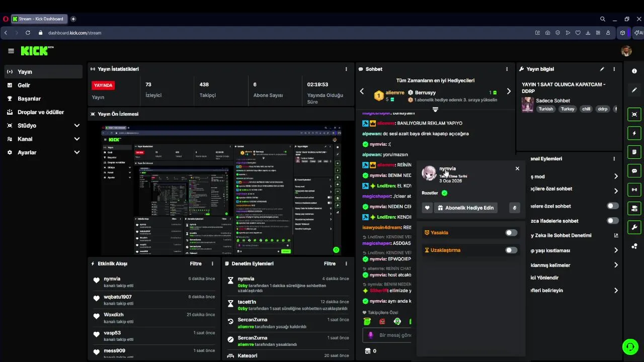Click nymvia's avatar in the user card
The image size is (644, 362).
(x=429, y=173)
